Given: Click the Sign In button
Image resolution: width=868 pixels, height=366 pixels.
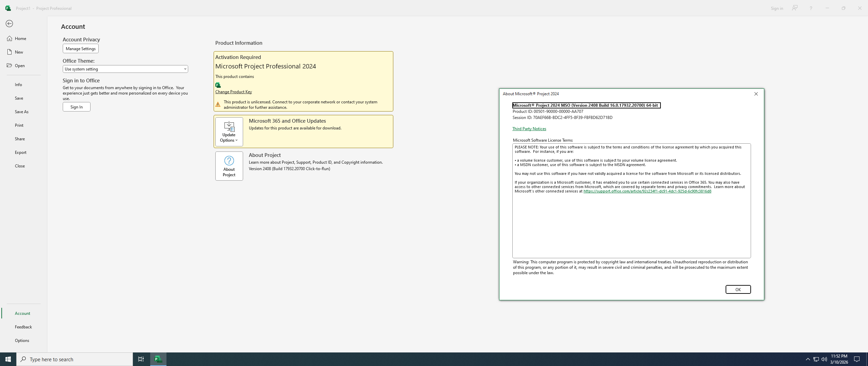Looking at the screenshot, I should pyautogui.click(x=76, y=107).
